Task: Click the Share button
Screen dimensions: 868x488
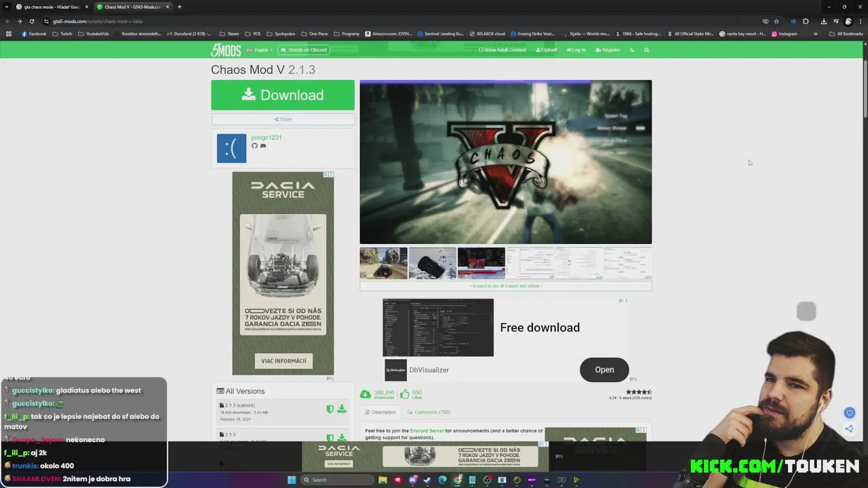Action: pyautogui.click(x=283, y=119)
